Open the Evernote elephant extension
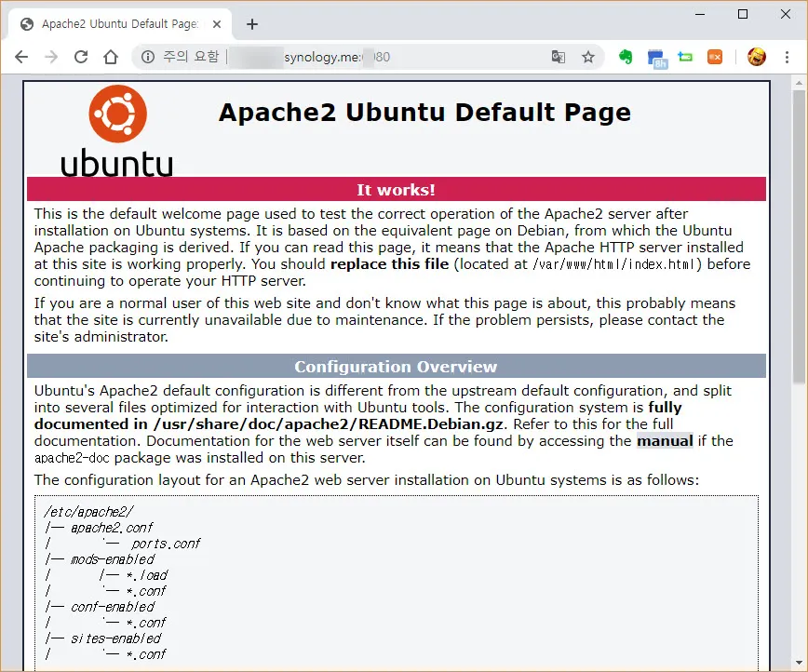The height and width of the screenshot is (672, 808). [x=626, y=57]
